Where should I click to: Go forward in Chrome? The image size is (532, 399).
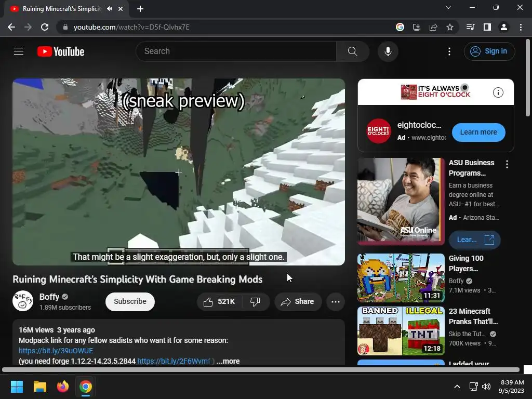coord(28,27)
